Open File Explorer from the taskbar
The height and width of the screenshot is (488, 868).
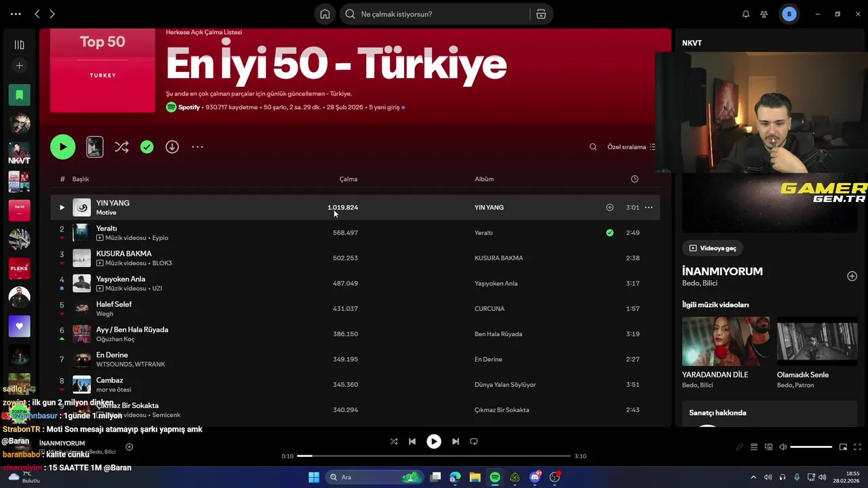click(475, 477)
